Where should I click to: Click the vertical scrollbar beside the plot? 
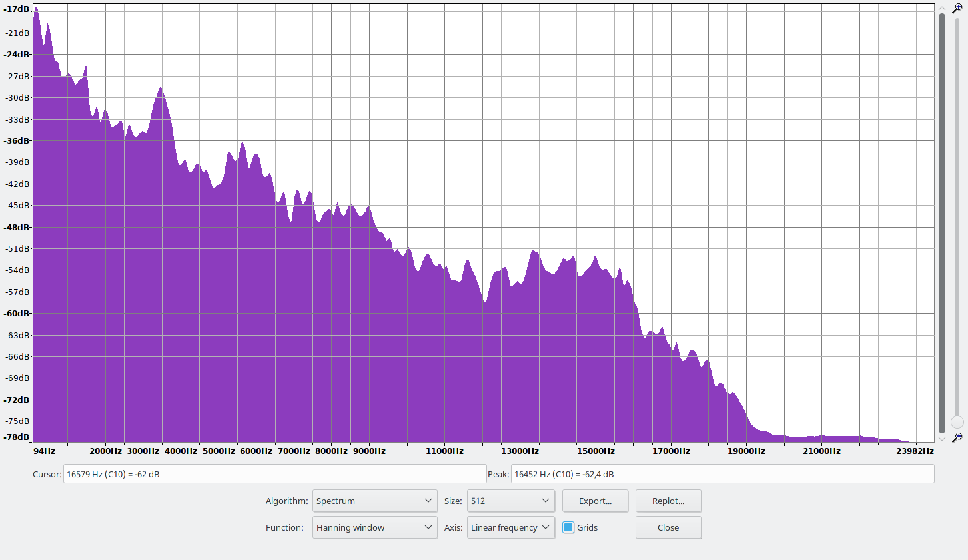pyautogui.click(x=942, y=223)
